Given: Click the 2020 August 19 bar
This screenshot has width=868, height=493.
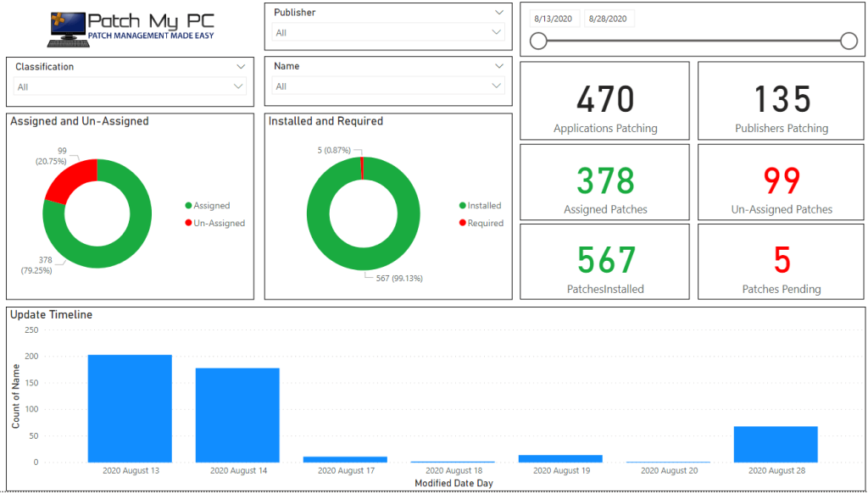Looking at the screenshot, I should 560,459.
